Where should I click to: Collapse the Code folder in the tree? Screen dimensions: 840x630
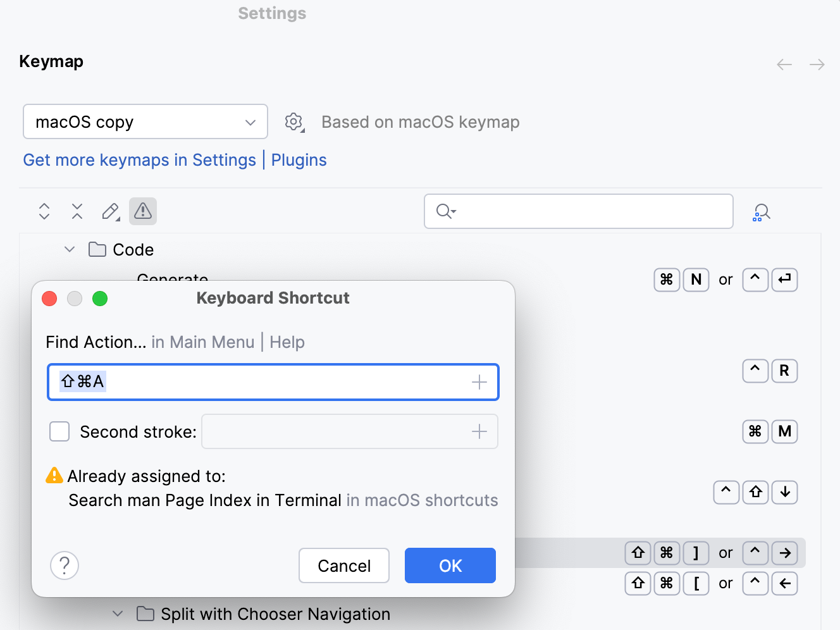69,249
